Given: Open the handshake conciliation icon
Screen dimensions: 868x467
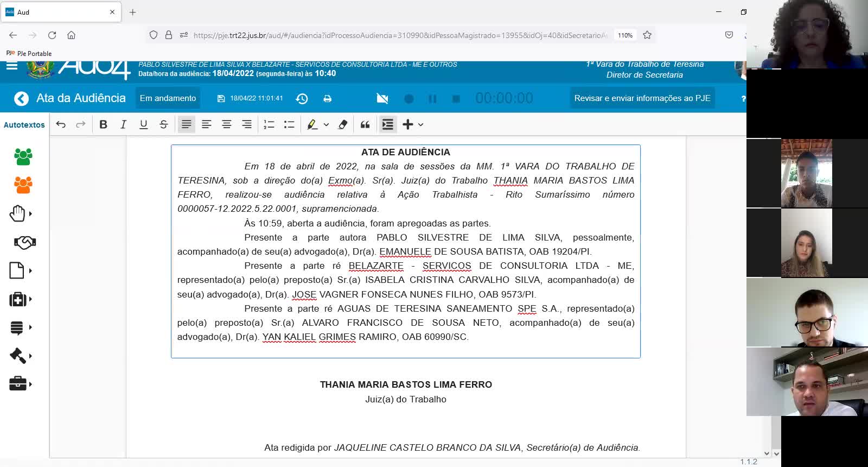Looking at the screenshot, I should pos(24,242).
